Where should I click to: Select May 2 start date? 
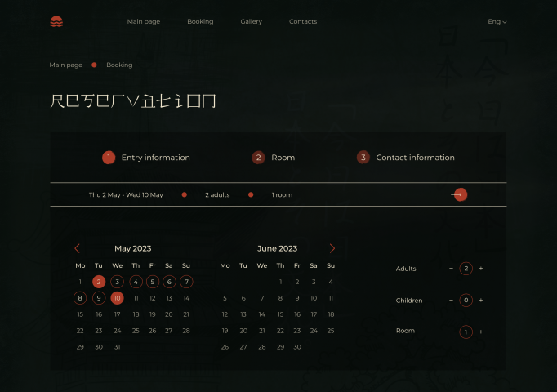click(x=99, y=282)
